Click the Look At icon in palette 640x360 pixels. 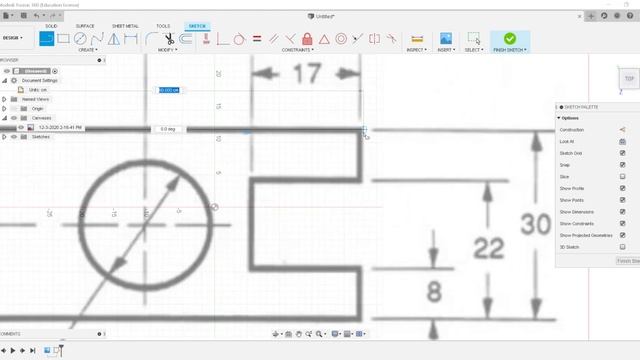point(622,141)
